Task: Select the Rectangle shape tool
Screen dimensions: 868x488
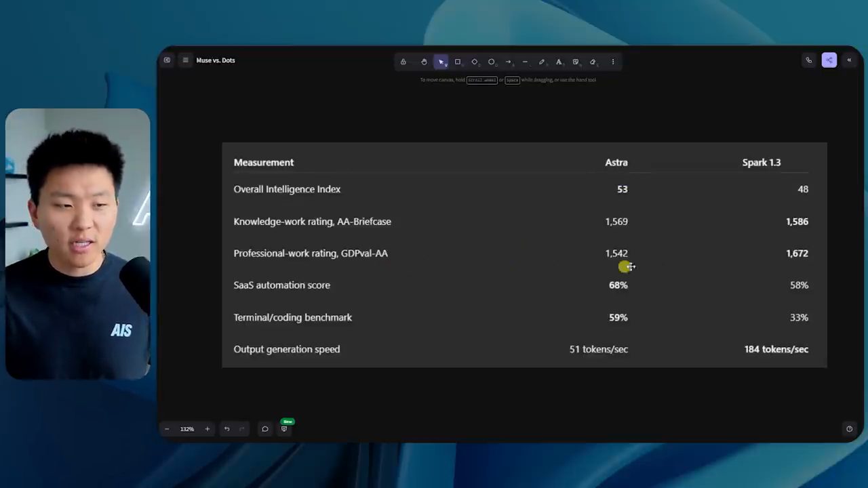Action: click(x=458, y=62)
